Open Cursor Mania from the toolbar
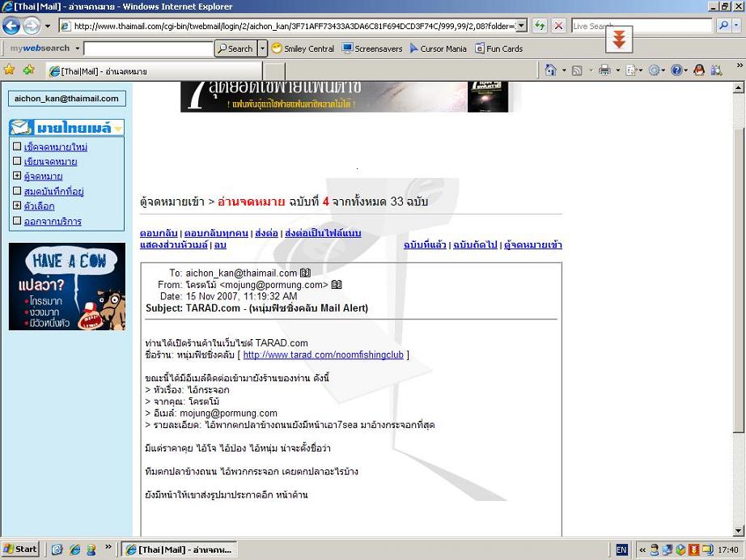 point(439,49)
